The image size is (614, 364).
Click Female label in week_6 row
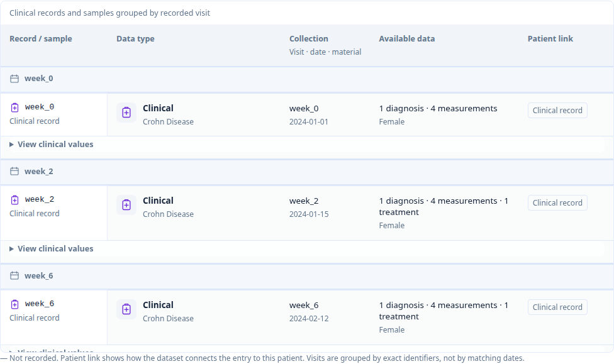click(x=391, y=330)
